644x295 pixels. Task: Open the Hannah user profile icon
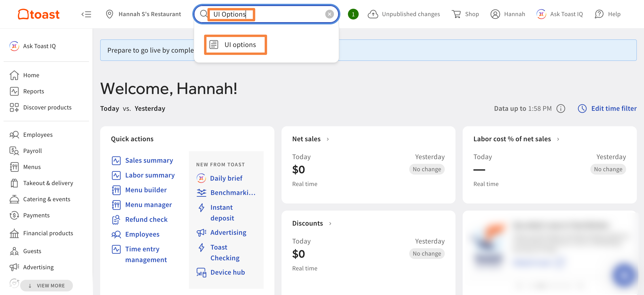pyautogui.click(x=495, y=14)
